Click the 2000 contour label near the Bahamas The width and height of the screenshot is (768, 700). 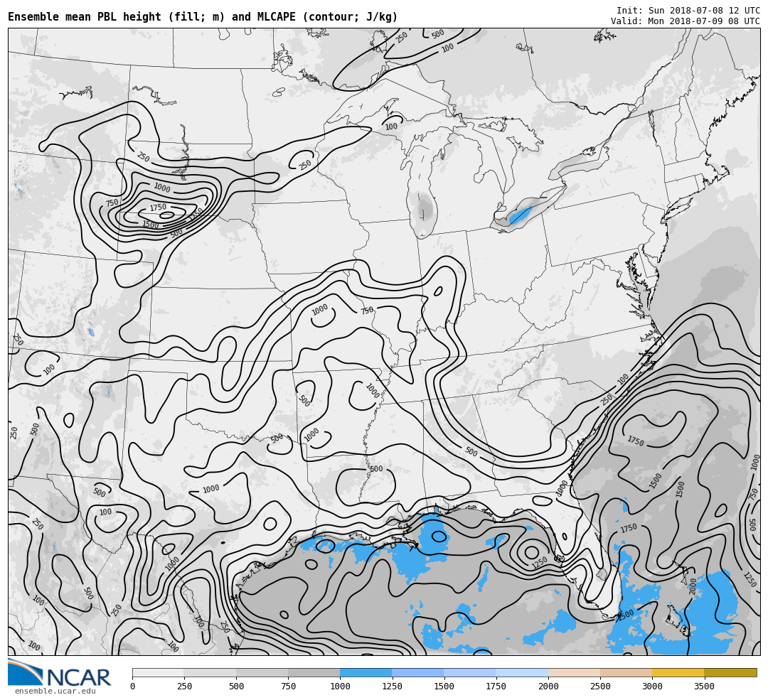coord(693,586)
